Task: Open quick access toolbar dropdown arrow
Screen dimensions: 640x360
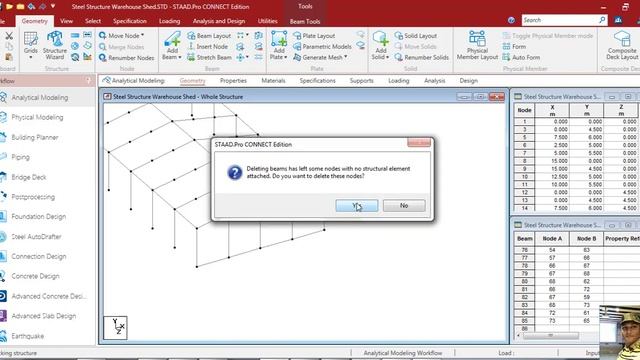Action: pos(53,7)
